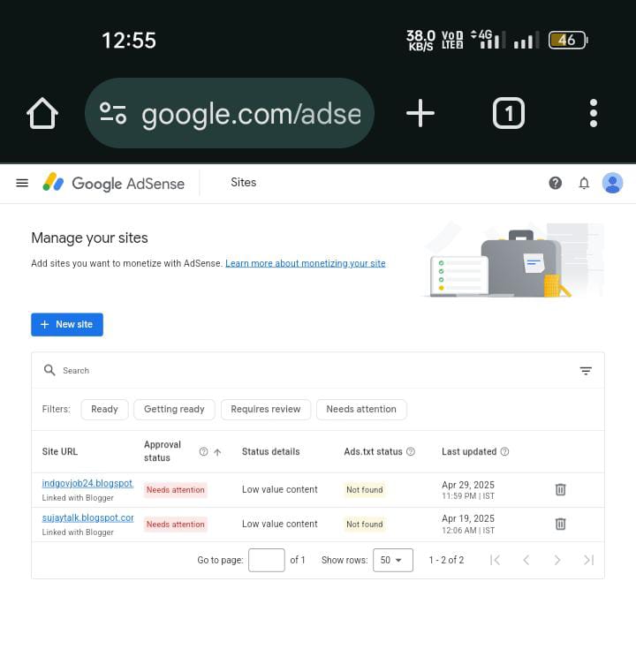Toggle the Getting ready filter chip
Screen dimensions: 636x672
tap(174, 409)
